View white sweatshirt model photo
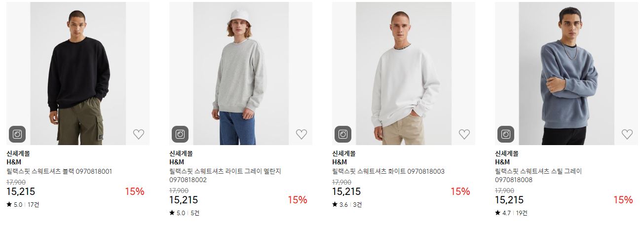 coord(404,74)
